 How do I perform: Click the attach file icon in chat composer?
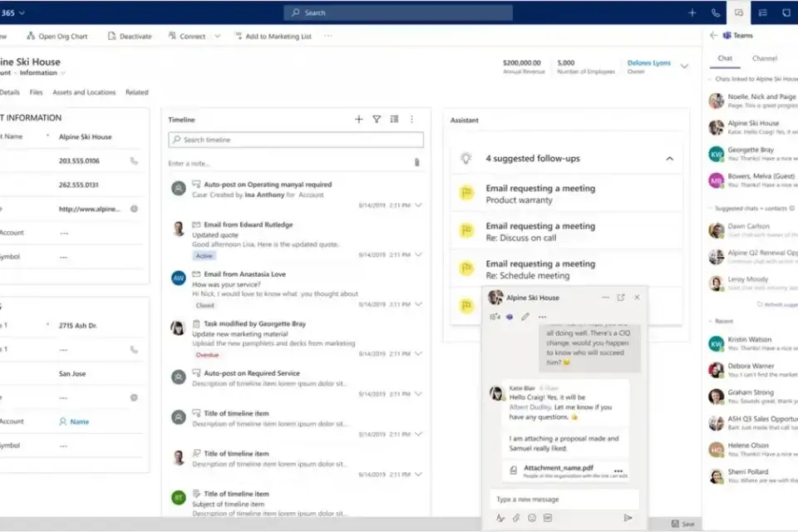click(516, 518)
